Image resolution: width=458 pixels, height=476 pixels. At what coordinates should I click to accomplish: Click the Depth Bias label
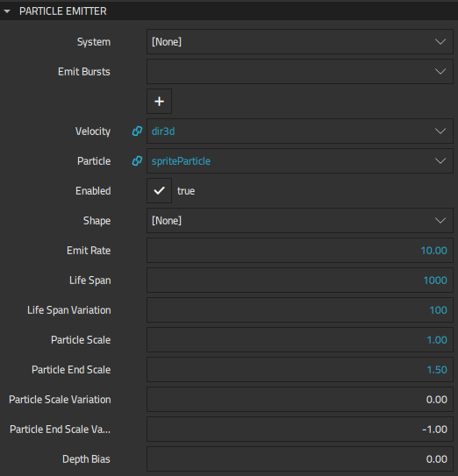click(x=86, y=459)
